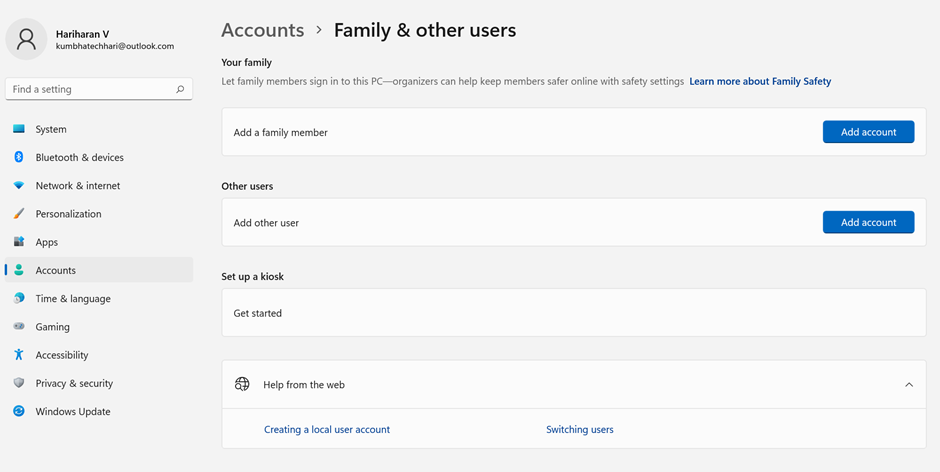This screenshot has width=940, height=472.
Task: Click the Add a family member label
Action: tap(281, 133)
